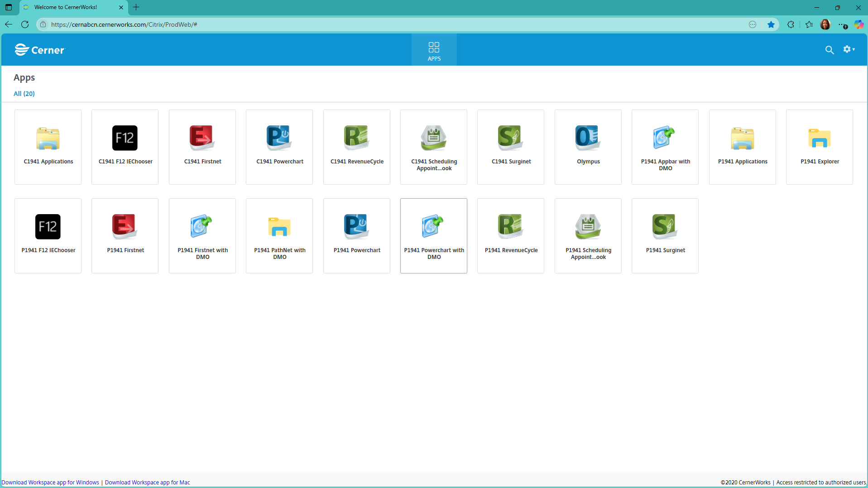
Task: Open P1941 Explorer folder app
Action: 820,147
